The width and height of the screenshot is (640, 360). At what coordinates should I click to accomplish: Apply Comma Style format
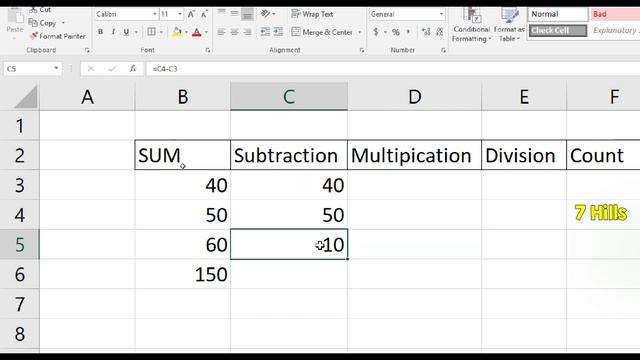click(408, 32)
